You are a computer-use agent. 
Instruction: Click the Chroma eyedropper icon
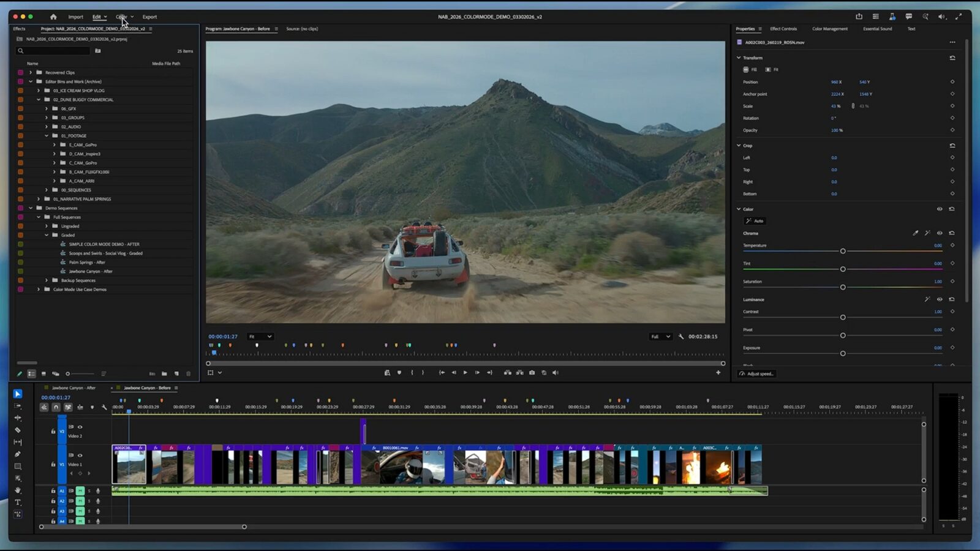point(916,233)
